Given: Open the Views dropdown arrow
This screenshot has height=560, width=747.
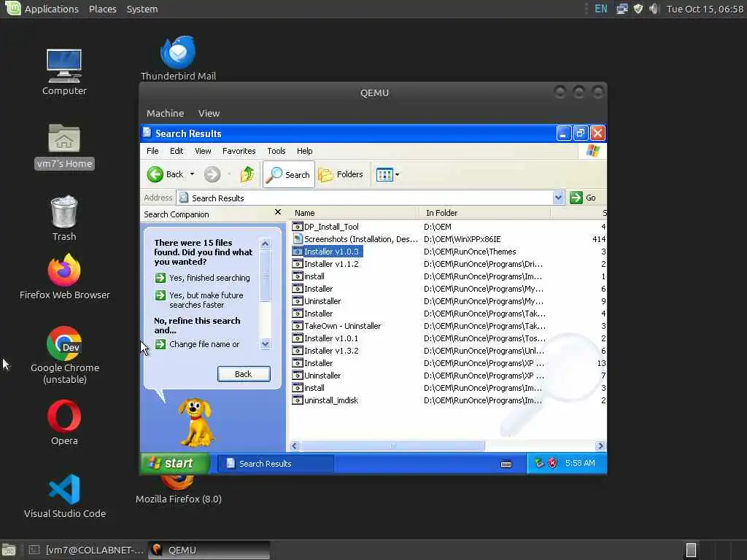Looking at the screenshot, I should click(x=398, y=175).
